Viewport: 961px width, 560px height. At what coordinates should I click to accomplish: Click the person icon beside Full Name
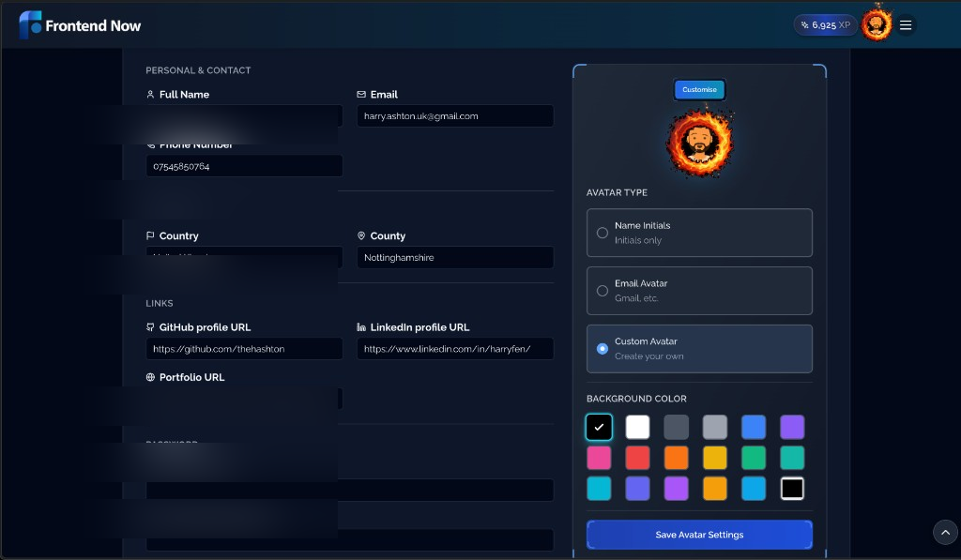click(x=150, y=95)
